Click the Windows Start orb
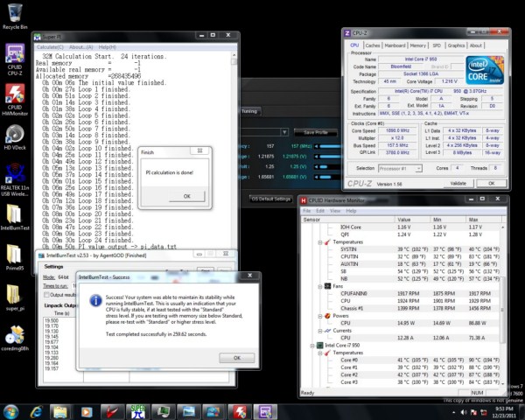525x420 pixels. coord(11,412)
